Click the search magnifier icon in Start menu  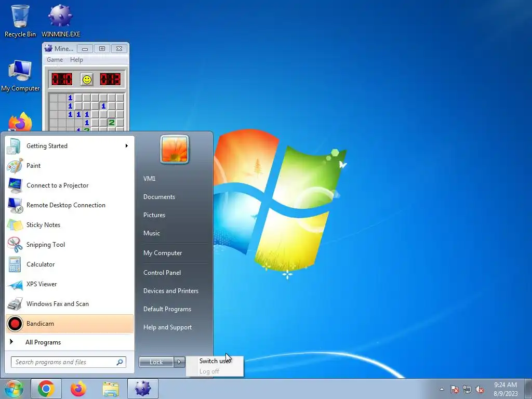pos(120,362)
